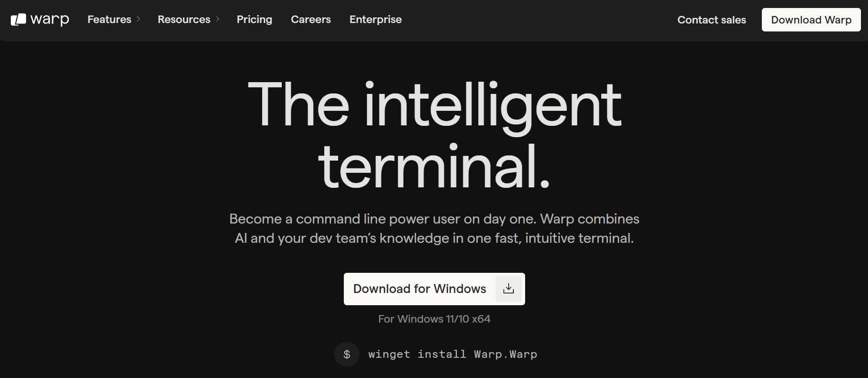The width and height of the screenshot is (868, 378).
Task: Expand the Resources menu chevron
Action: [x=217, y=19]
